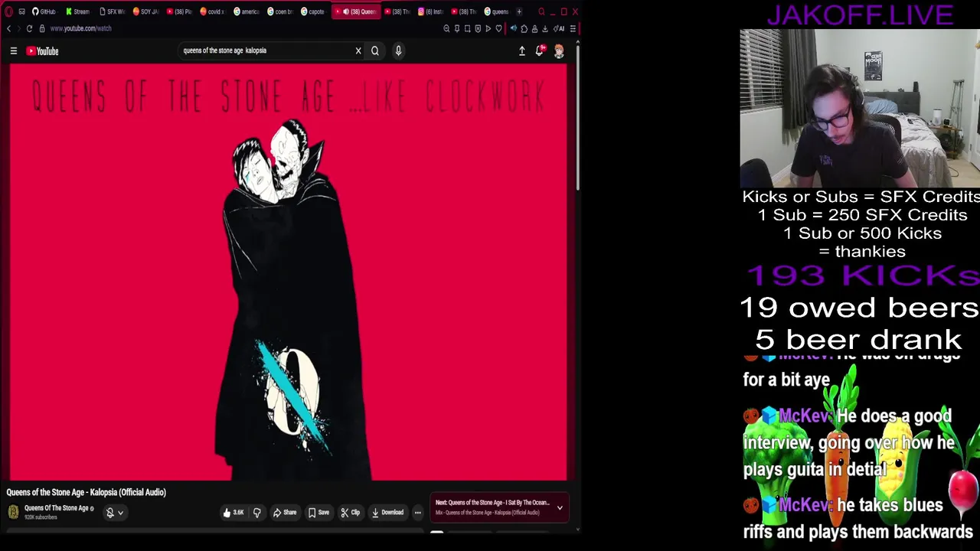This screenshot has width=980, height=551.
Task: Switch to the Stream tab
Action: pyautogui.click(x=77, y=11)
